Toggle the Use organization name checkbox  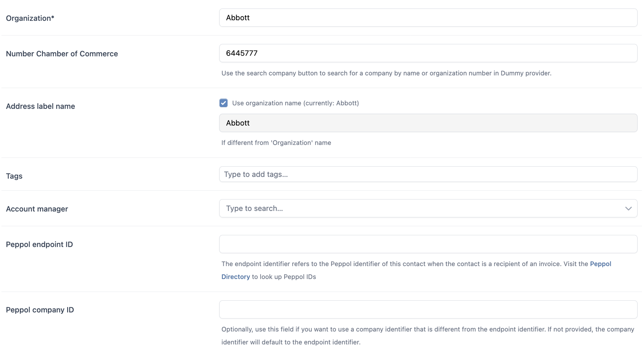pyautogui.click(x=223, y=103)
